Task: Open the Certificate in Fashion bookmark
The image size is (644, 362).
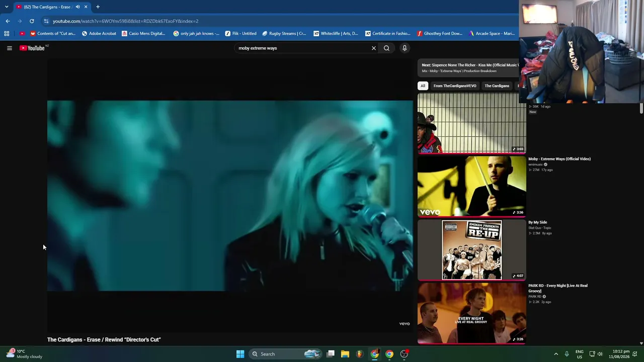Action: [x=388, y=34]
